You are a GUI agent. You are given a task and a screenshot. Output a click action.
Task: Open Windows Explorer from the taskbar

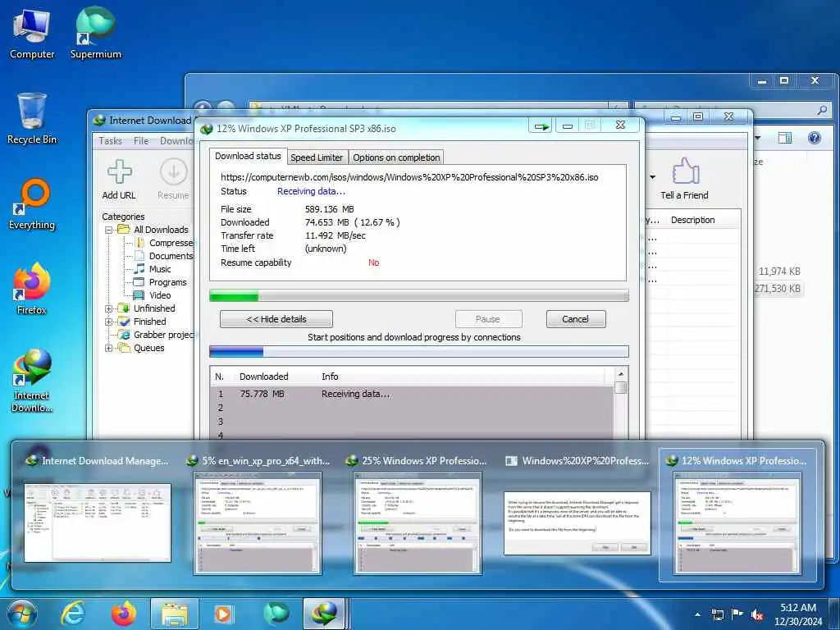[175, 614]
